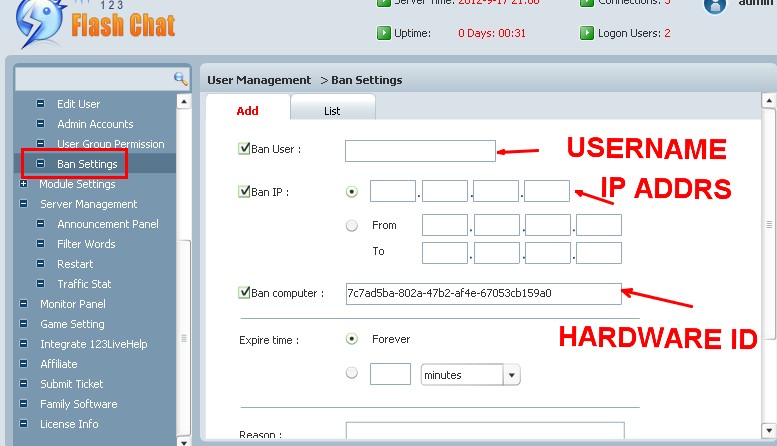The width and height of the screenshot is (777, 446).
Task: Click the green Uptime arrow icon
Action: [x=384, y=33]
